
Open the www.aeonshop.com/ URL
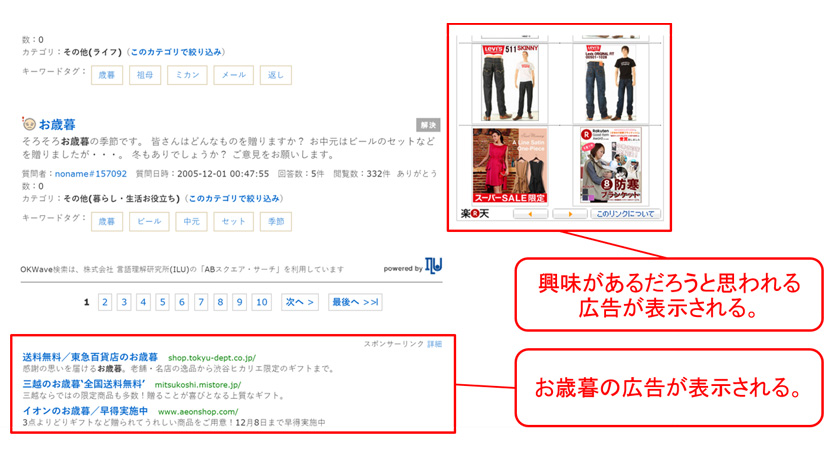click(x=198, y=412)
